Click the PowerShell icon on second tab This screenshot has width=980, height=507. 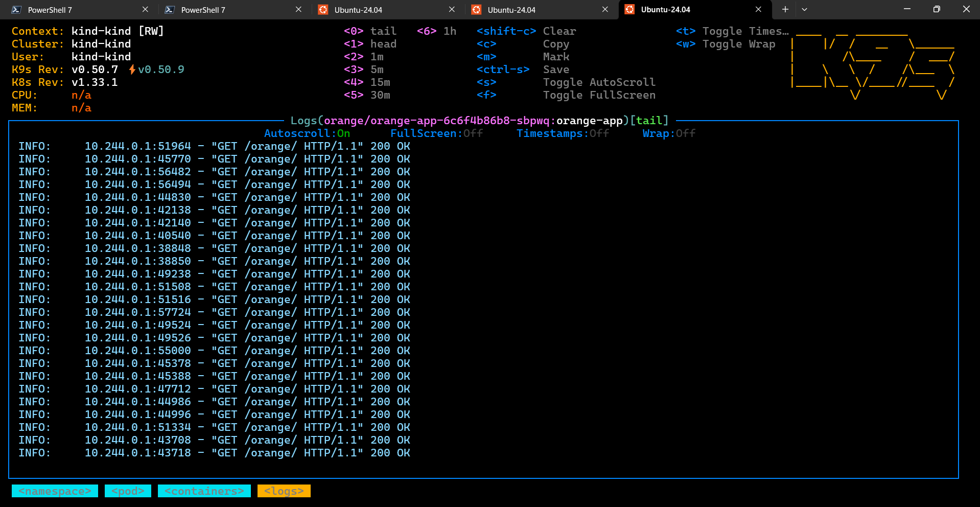coord(170,10)
